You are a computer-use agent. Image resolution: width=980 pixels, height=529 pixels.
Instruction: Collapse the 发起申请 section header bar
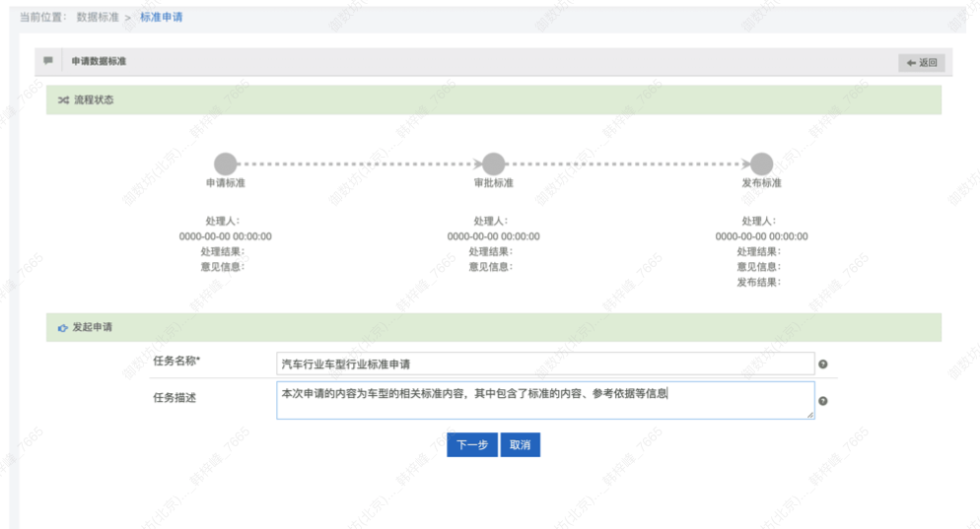493,327
